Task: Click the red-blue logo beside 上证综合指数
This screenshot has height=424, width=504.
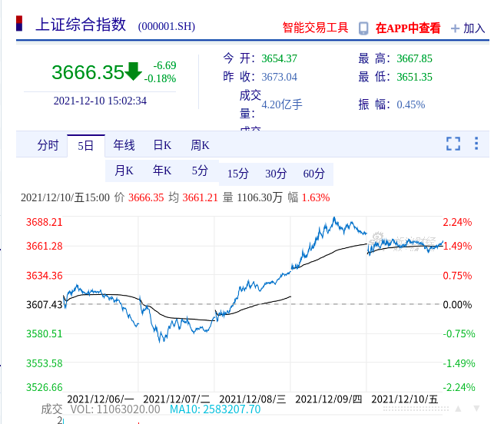Action: [21, 25]
